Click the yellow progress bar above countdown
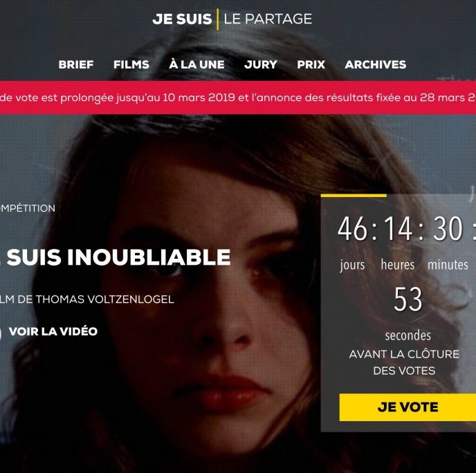Image resolution: width=476 pixels, height=473 pixels. 354,196
